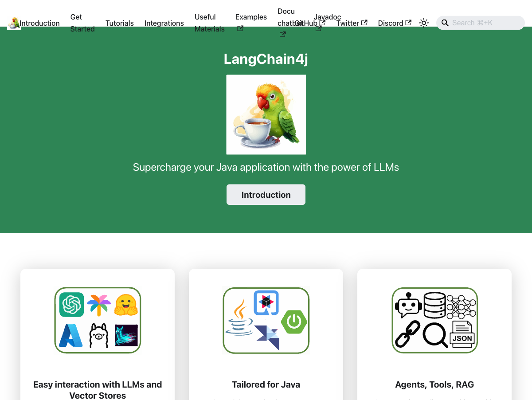Open the Useful Materials nav item

pos(209,23)
